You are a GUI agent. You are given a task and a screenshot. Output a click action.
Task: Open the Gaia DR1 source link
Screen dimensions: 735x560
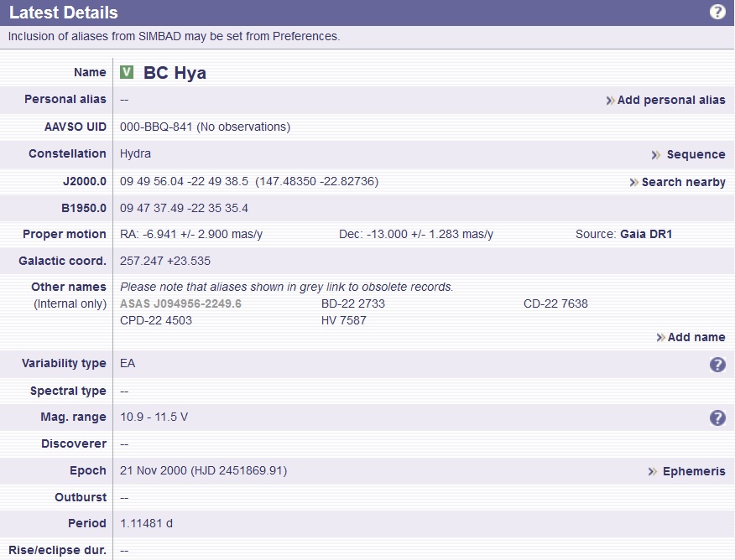[x=646, y=234]
